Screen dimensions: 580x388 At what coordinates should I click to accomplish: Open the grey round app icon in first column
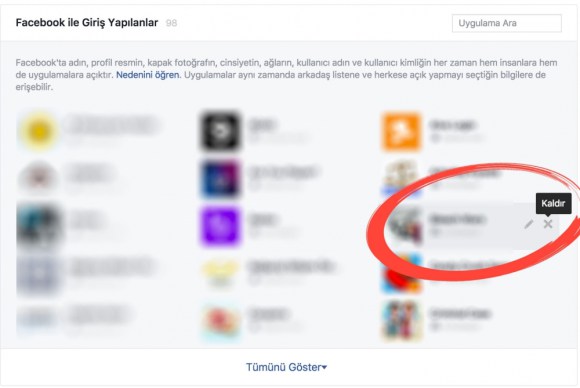click(x=39, y=178)
